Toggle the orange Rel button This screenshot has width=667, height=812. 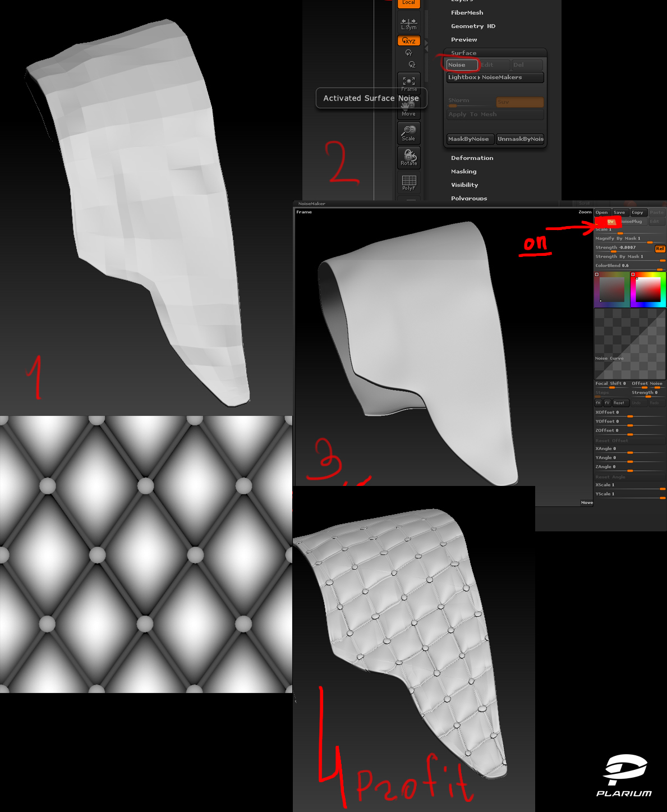coord(660,249)
